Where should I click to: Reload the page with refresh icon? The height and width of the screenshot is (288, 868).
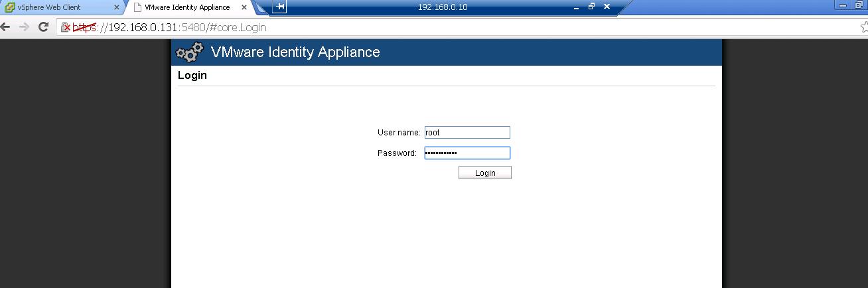tap(43, 27)
